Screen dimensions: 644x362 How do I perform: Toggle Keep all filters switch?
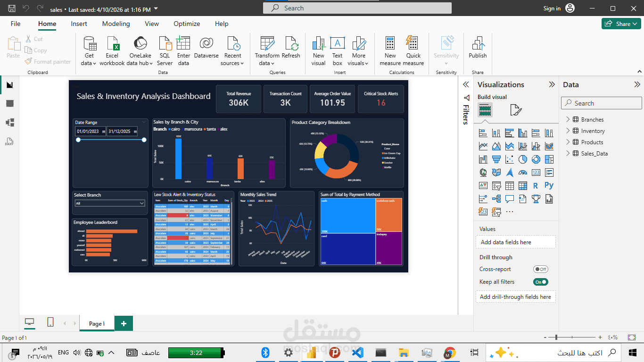coord(541,282)
